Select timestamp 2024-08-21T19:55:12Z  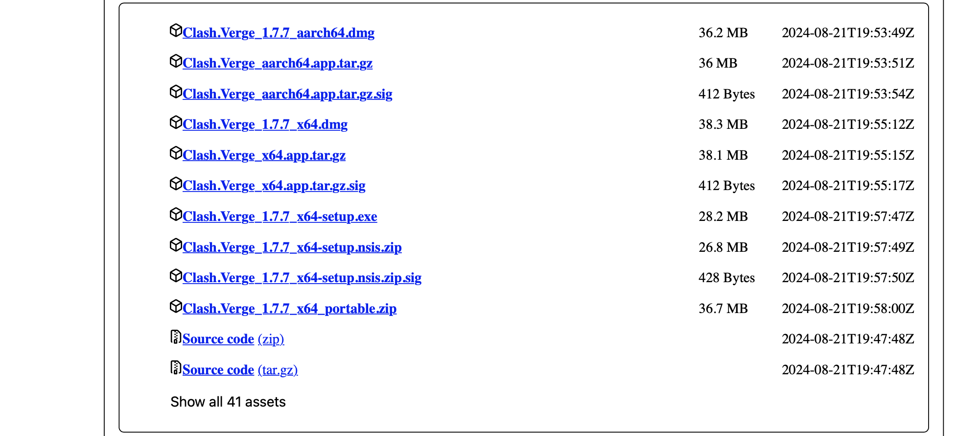[848, 124]
